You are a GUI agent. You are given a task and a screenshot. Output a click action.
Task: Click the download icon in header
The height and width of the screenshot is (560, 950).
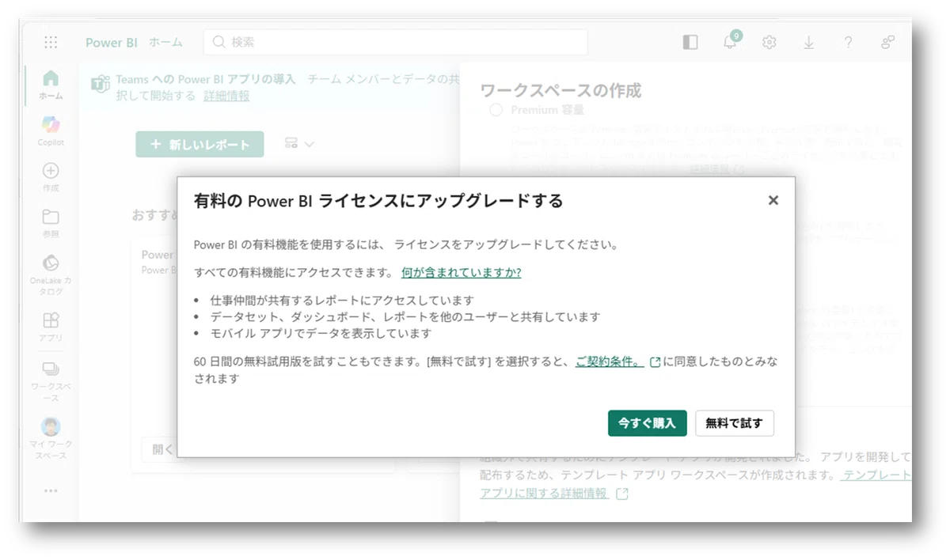click(808, 43)
